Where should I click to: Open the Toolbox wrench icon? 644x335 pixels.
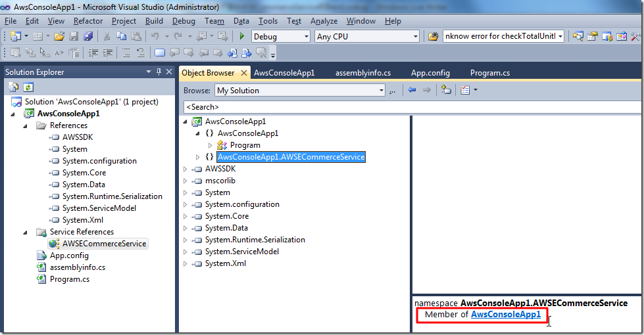(635, 37)
